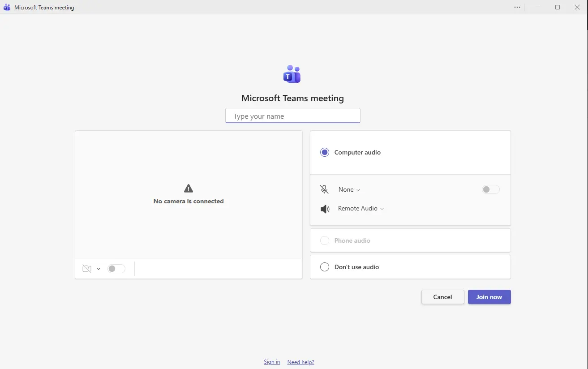Select the Computer audio option
Viewport: 588px width, 369px height.
[x=324, y=152]
